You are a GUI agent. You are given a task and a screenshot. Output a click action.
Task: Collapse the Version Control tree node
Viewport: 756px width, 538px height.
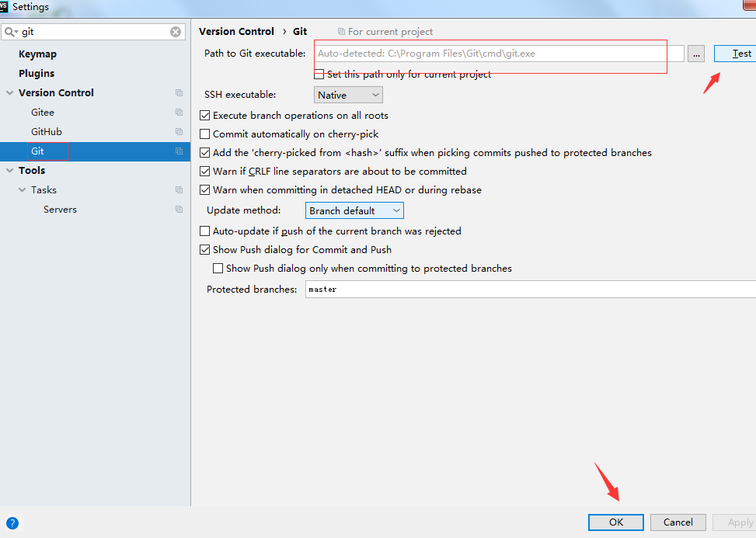[9, 92]
